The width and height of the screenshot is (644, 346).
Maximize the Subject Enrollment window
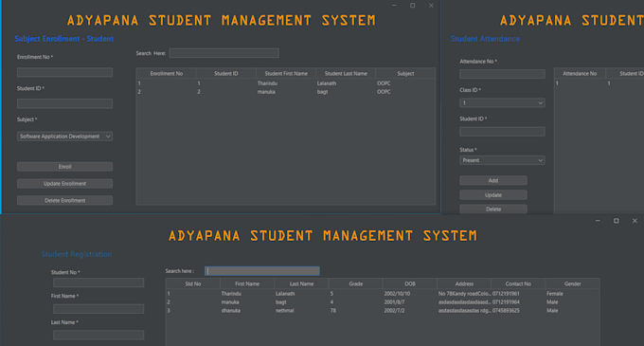(x=412, y=6)
